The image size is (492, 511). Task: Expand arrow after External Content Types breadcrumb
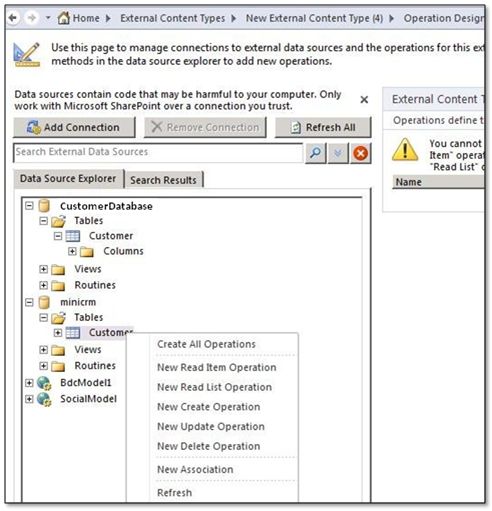pos(234,18)
